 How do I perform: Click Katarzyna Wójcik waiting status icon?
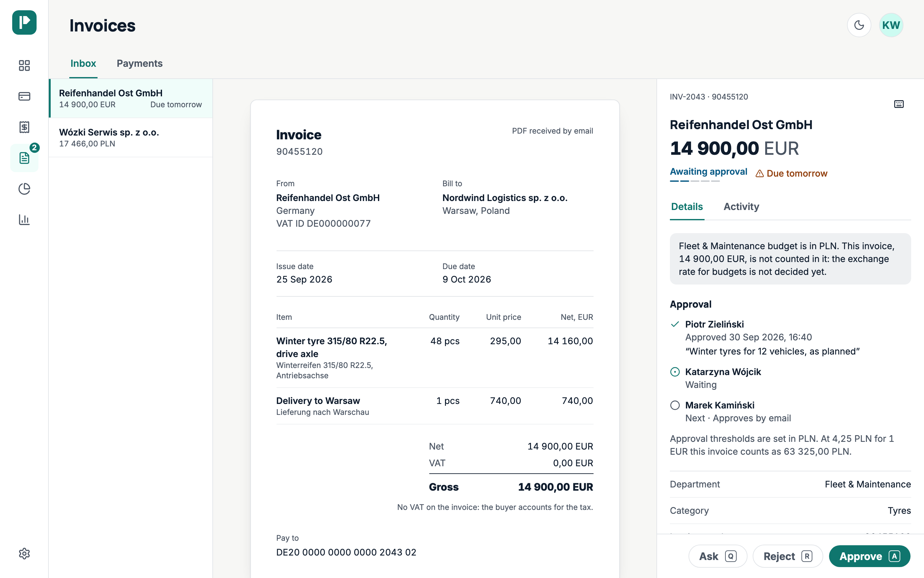(675, 372)
